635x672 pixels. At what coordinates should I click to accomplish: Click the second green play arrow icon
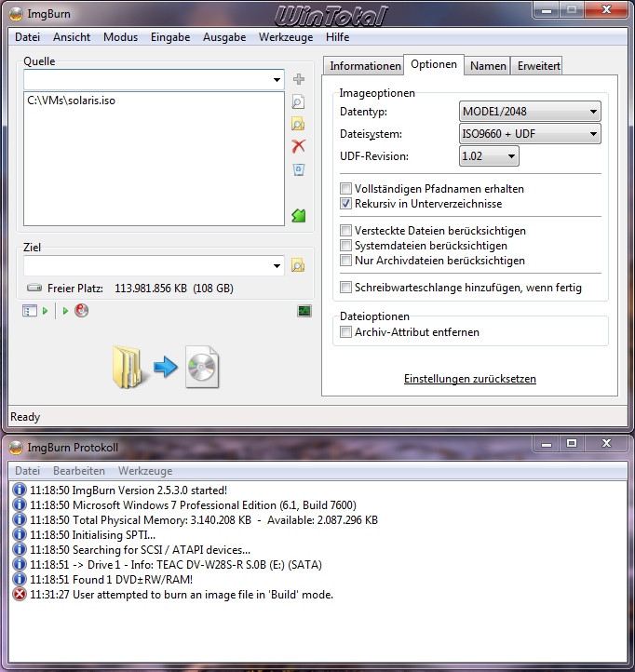pyautogui.click(x=65, y=311)
